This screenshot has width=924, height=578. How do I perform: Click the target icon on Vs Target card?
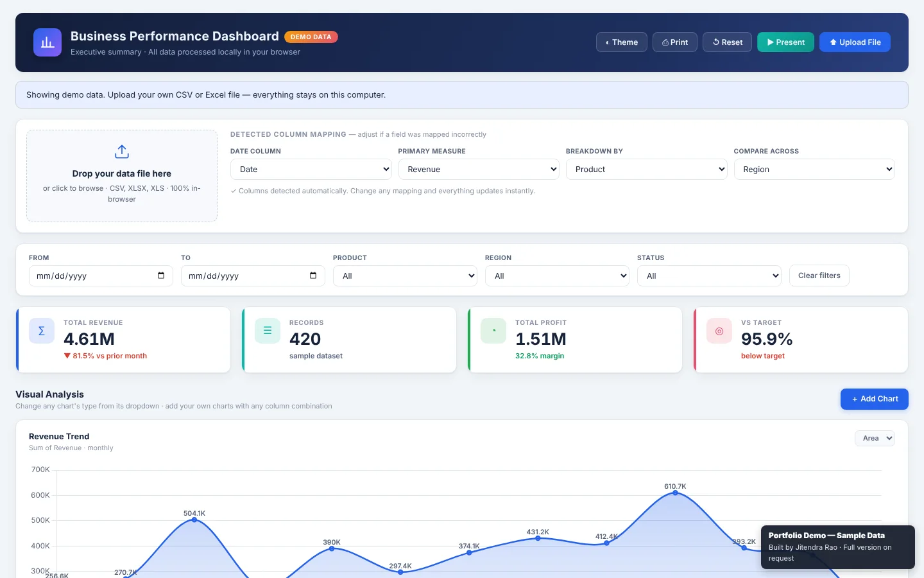click(719, 331)
